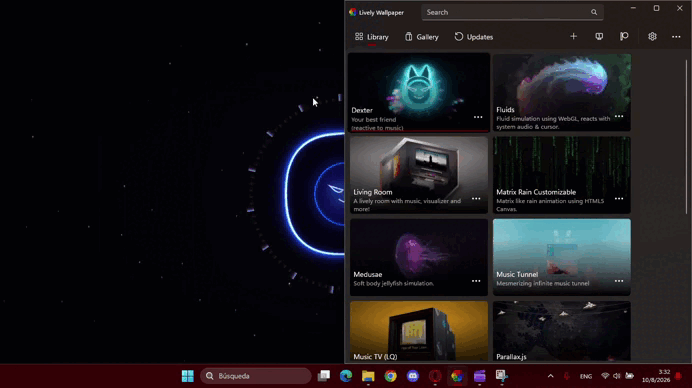The height and width of the screenshot is (388, 692).
Task: Click the red notification bell icon
Action: 679,376
